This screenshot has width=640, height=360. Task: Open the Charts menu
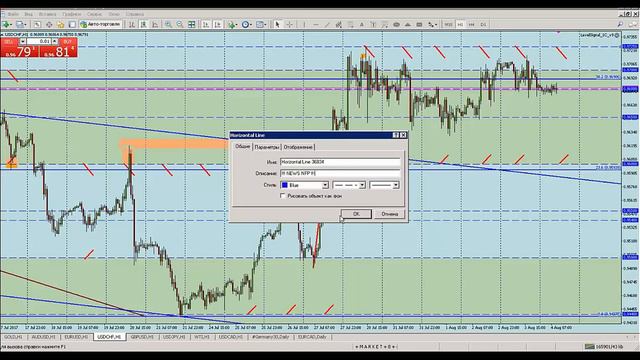click(72, 14)
